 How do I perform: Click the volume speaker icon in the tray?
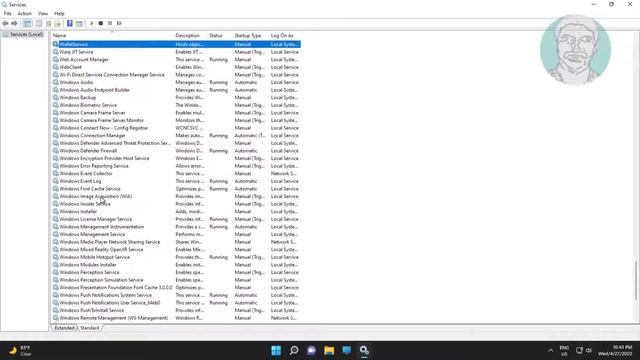point(589,350)
